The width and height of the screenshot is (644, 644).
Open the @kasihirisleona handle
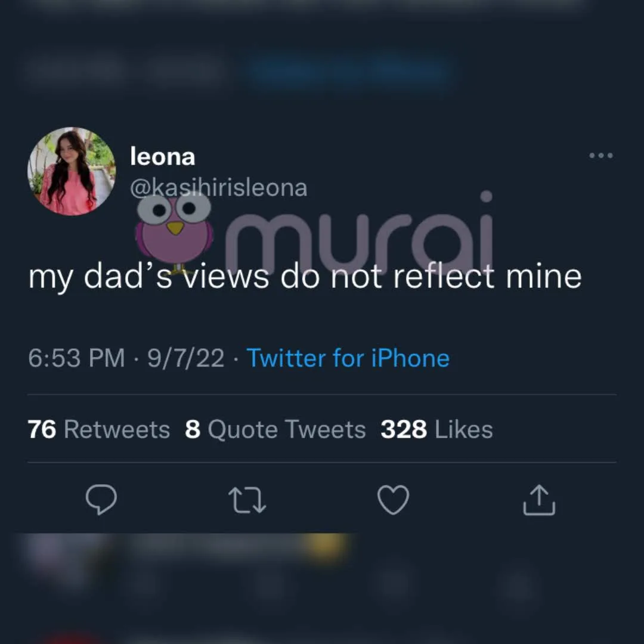point(218,188)
